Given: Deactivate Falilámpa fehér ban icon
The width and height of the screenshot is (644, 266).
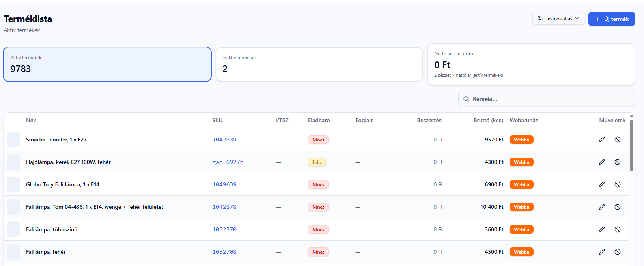Looking at the screenshot, I should tap(618, 252).
